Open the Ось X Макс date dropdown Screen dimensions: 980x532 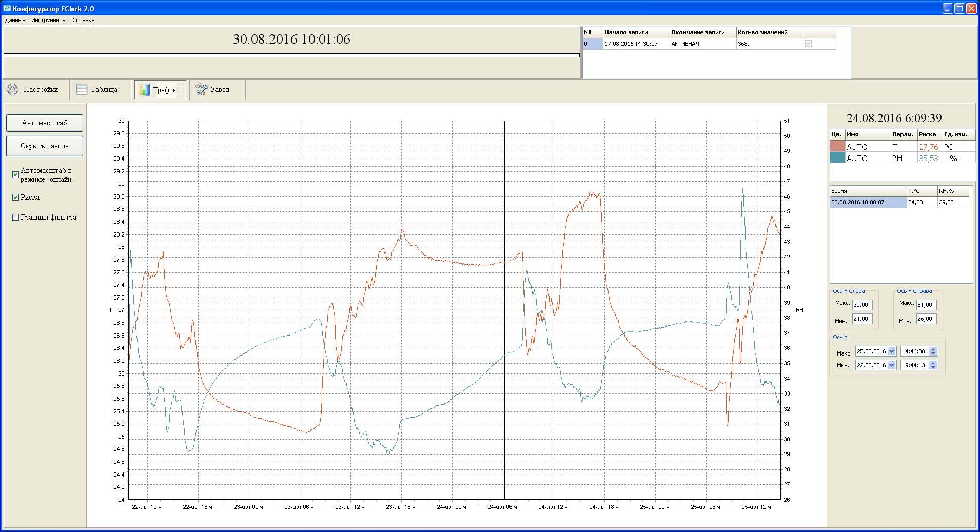coord(891,351)
